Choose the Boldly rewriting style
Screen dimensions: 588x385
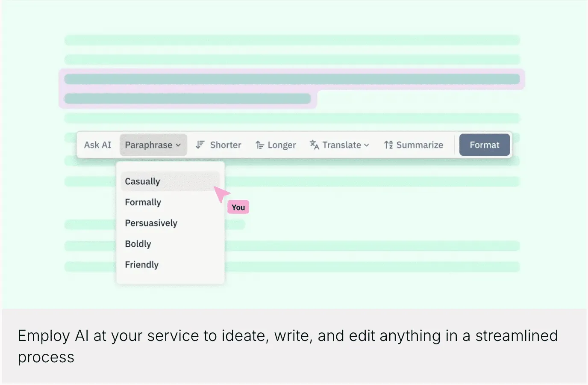pyautogui.click(x=138, y=244)
